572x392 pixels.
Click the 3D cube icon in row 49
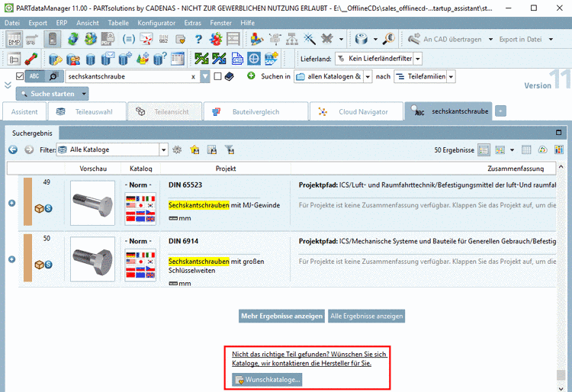[39, 208]
